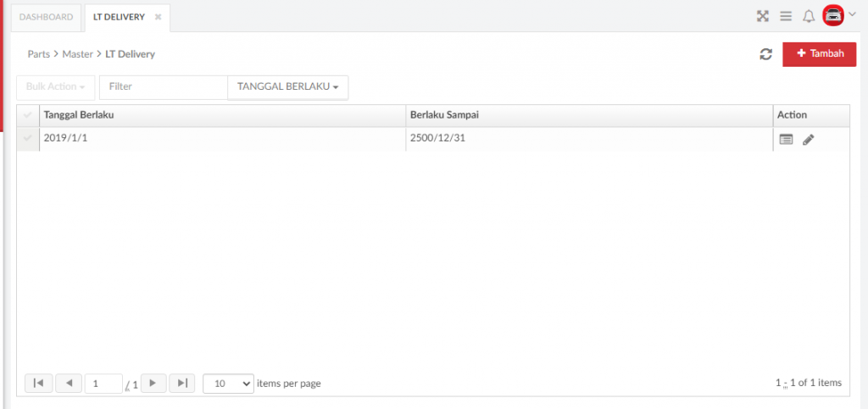Viewport: 868px width, 409px height.
Task: Click the '1 - 1 of 1 items' text
Action: pyautogui.click(x=809, y=383)
